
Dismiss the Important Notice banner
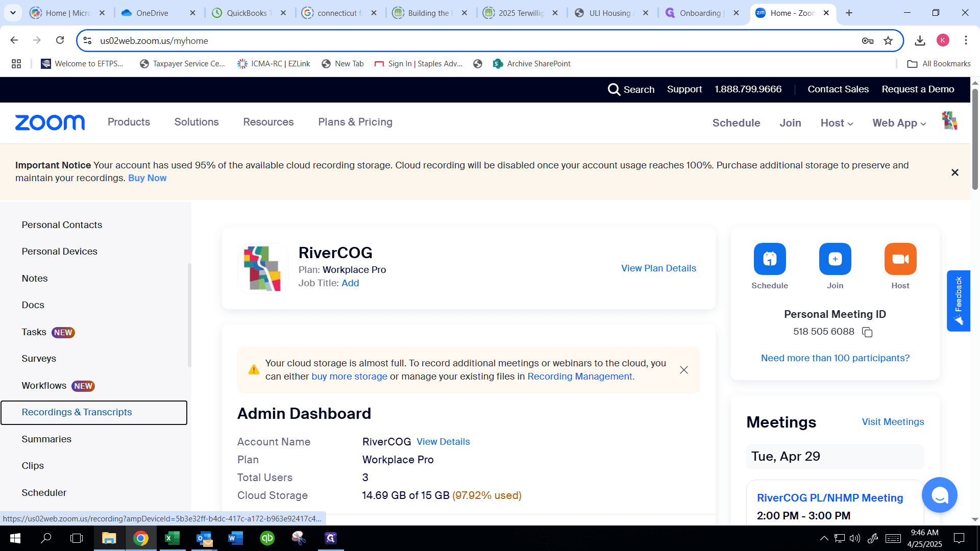(955, 172)
